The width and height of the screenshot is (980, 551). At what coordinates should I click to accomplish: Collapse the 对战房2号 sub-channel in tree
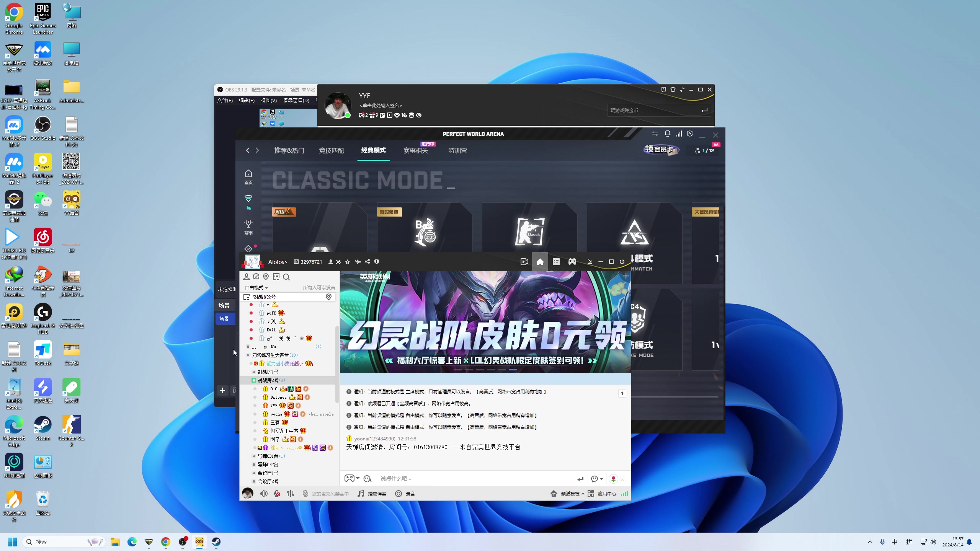click(x=253, y=380)
